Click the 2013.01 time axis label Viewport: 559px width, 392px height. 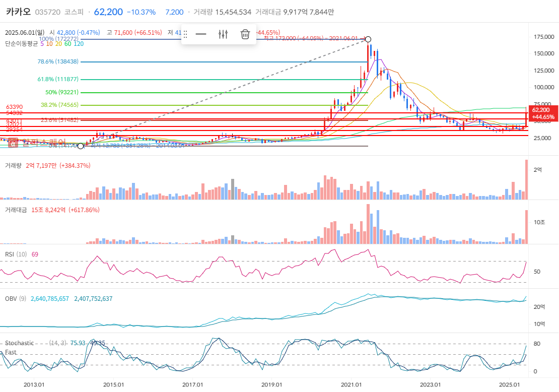[x=34, y=385]
